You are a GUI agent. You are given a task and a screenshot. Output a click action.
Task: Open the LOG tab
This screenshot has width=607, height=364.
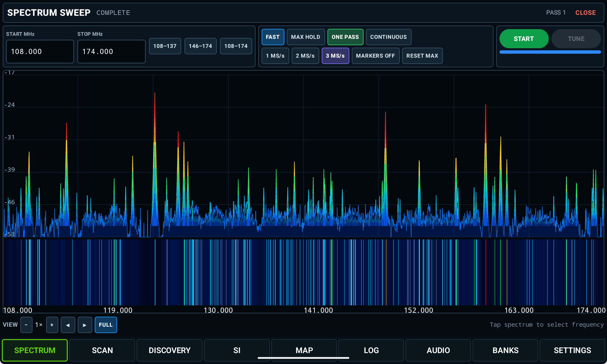(x=371, y=350)
